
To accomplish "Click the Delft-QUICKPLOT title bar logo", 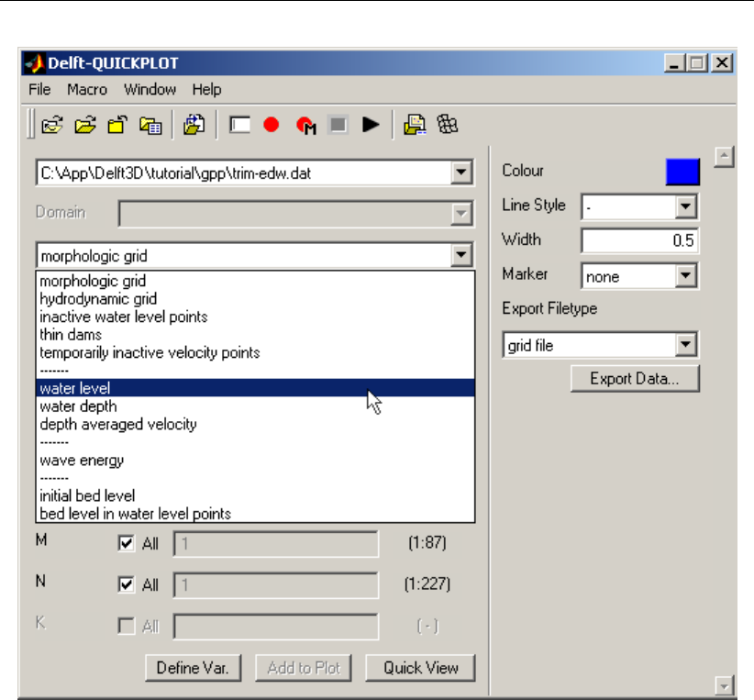I will [35, 63].
